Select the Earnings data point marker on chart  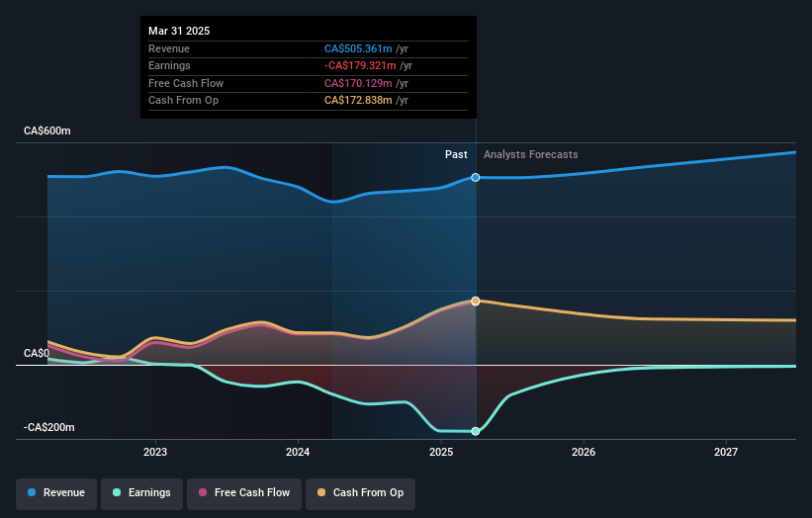point(476,431)
